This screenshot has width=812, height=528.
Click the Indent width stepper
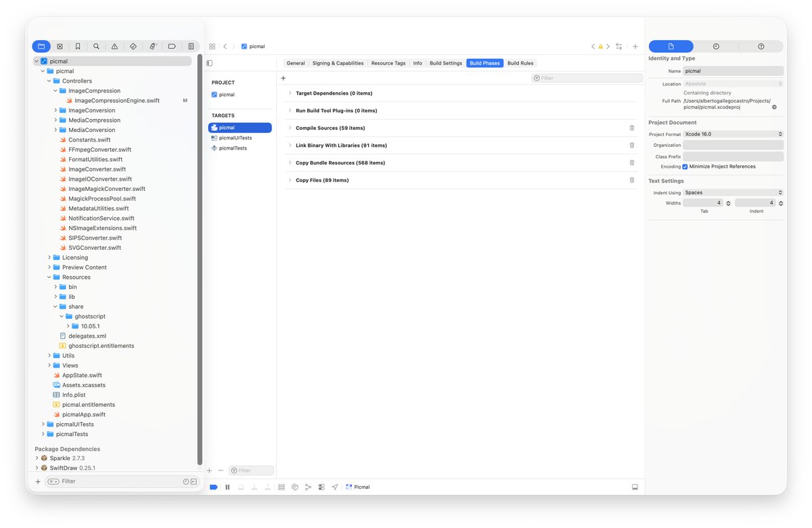pyautogui.click(x=780, y=203)
